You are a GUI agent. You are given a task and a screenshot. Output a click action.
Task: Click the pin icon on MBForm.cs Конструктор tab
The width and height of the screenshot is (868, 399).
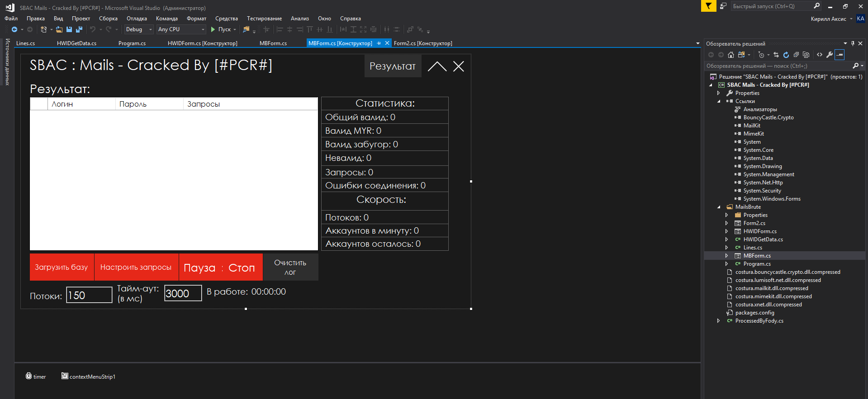coord(379,43)
